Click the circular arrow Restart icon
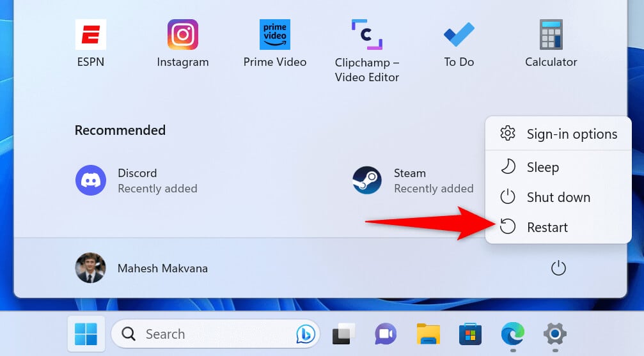Viewport: 644px width, 356px height. 508,227
